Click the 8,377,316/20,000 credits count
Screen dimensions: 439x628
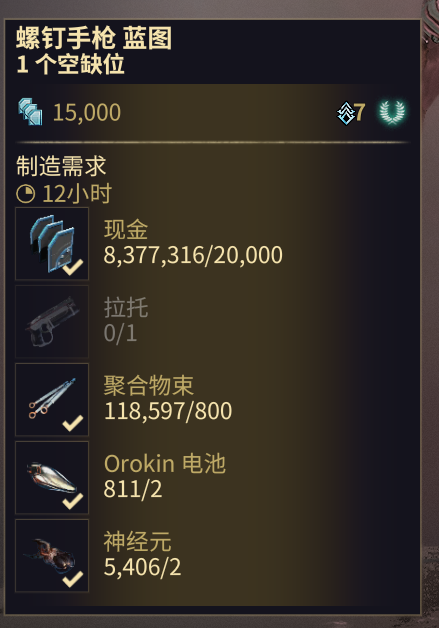pyautogui.click(x=193, y=255)
